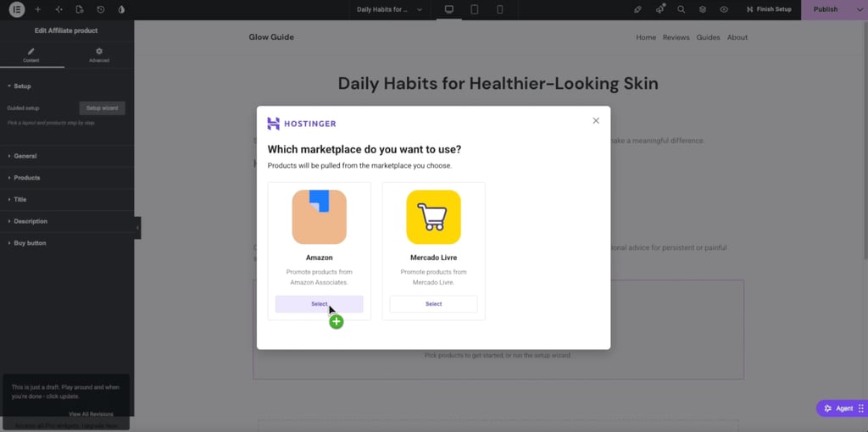Image resolution: width=868 pixels, height=432 pixels.
Task: Open the Publish options arrow
Action: 860,9
